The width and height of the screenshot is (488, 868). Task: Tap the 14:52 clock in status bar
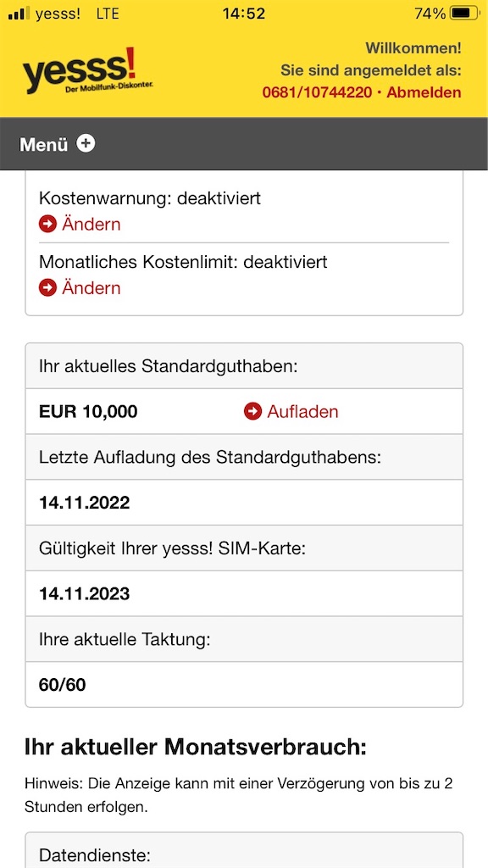pyautogui.click(x=243, y=14)
